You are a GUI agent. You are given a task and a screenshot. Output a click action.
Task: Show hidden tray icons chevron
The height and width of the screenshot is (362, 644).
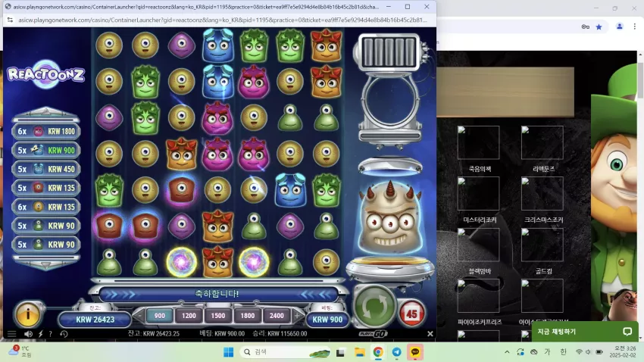[507, 352]
